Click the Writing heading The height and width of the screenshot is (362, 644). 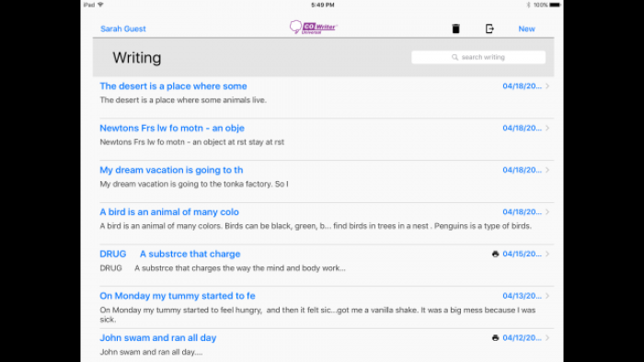[x=137, y=58]
